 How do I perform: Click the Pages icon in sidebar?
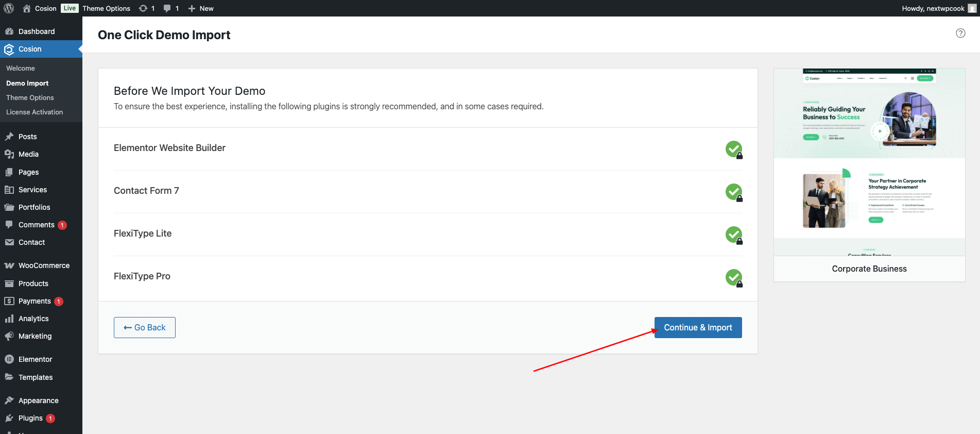point(9,172)
